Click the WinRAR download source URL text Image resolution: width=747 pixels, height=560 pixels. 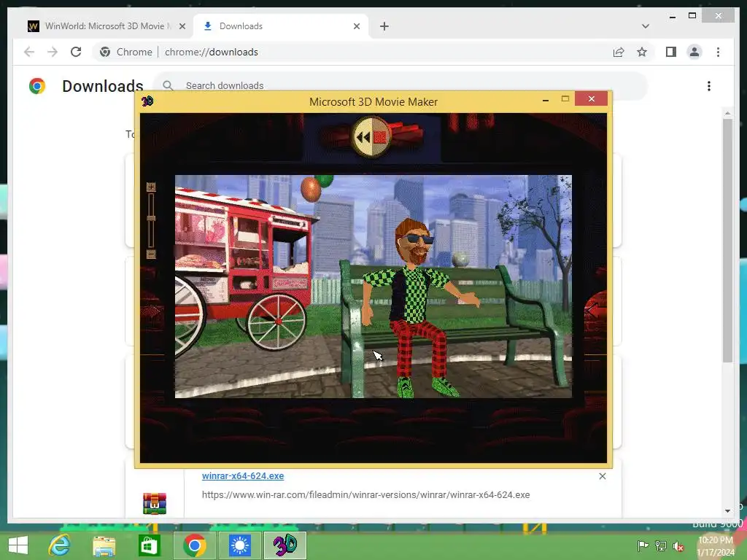coord(366,495)
